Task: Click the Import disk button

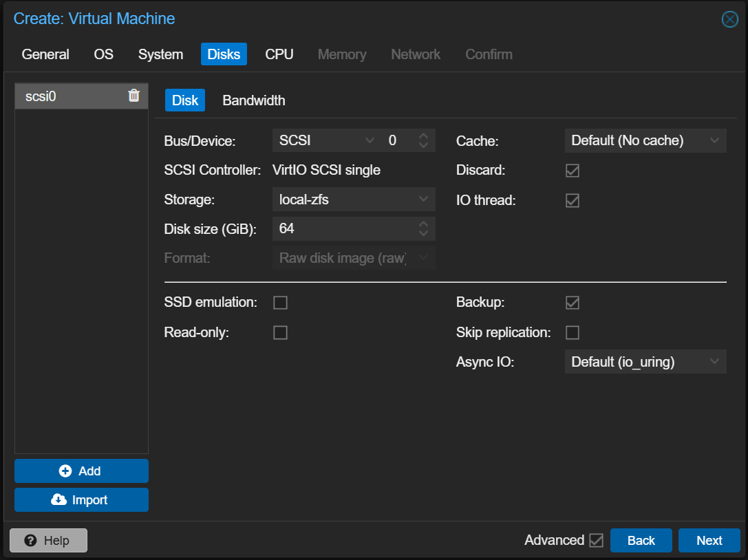Action: [81, 500]
